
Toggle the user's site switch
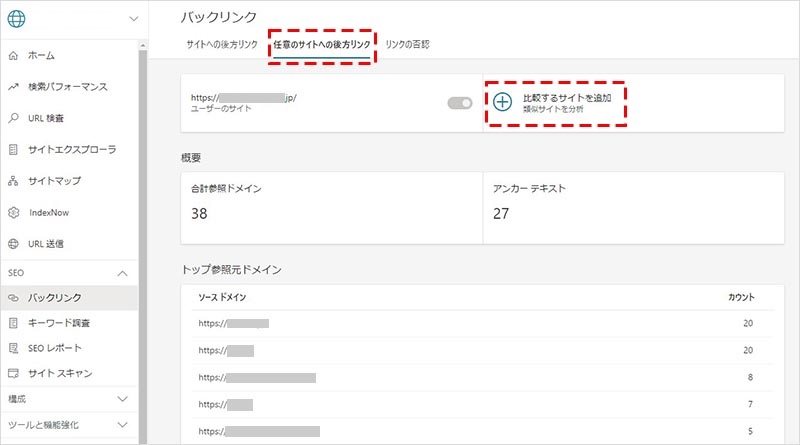coord(460,102)
